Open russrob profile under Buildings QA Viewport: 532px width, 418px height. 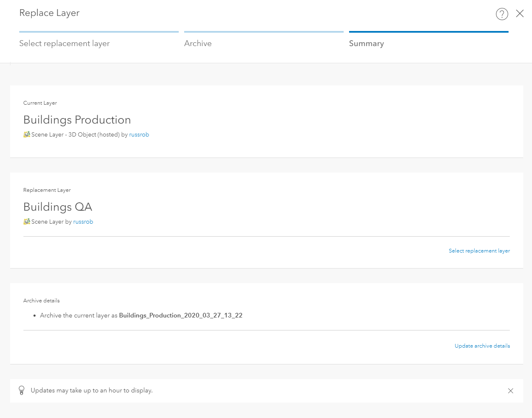(x=83, y=222)
